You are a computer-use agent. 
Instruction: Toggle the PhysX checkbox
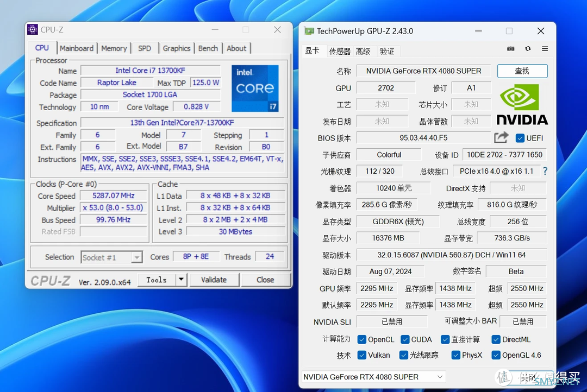point(455,355)
